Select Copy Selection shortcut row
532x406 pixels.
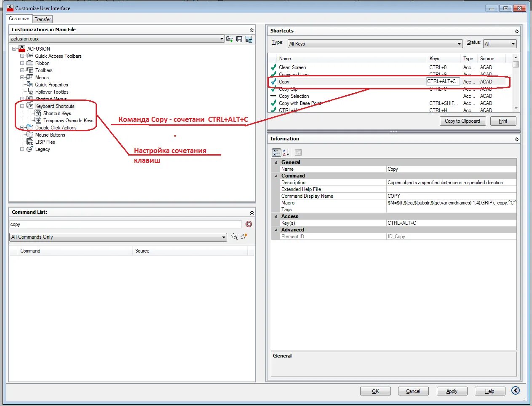coord(390,96)
